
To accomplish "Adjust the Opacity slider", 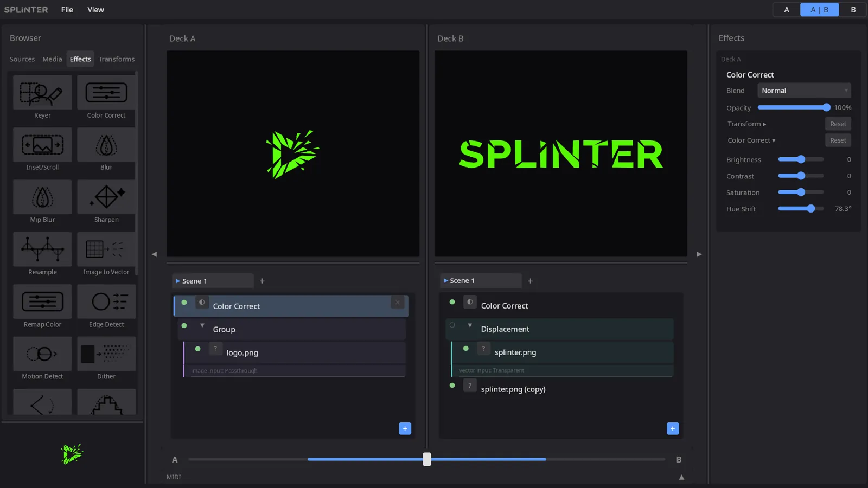I will (x=794, y=107).
